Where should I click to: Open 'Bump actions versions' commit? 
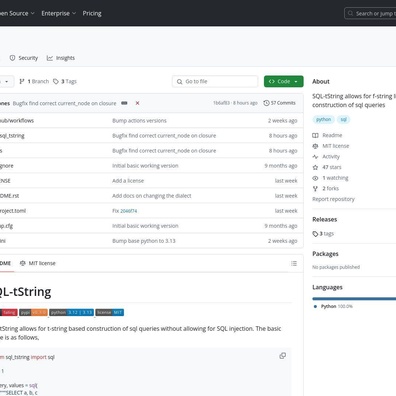(139, 121)
